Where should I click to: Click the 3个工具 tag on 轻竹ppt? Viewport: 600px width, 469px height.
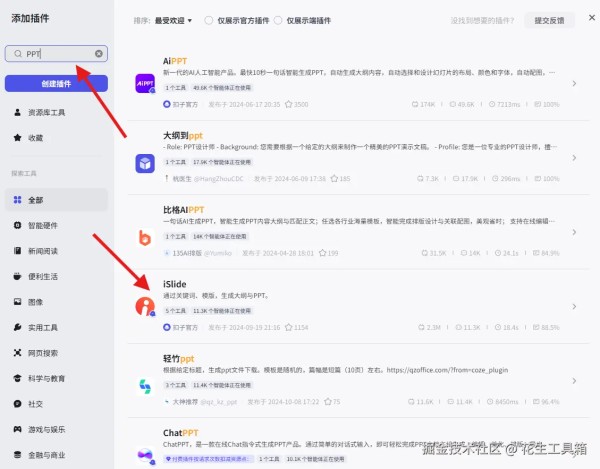[175, 385]
